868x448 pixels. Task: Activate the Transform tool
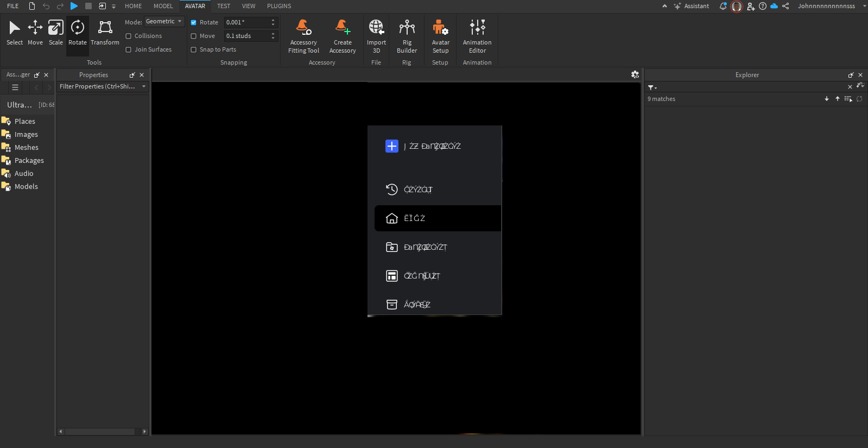[105, 33]
